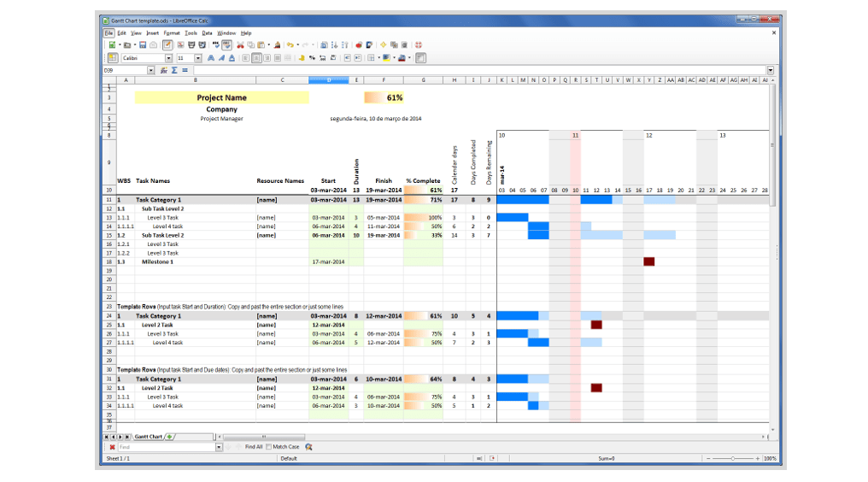
Task: Toggle the Edit File mode button
Action: 167,44
